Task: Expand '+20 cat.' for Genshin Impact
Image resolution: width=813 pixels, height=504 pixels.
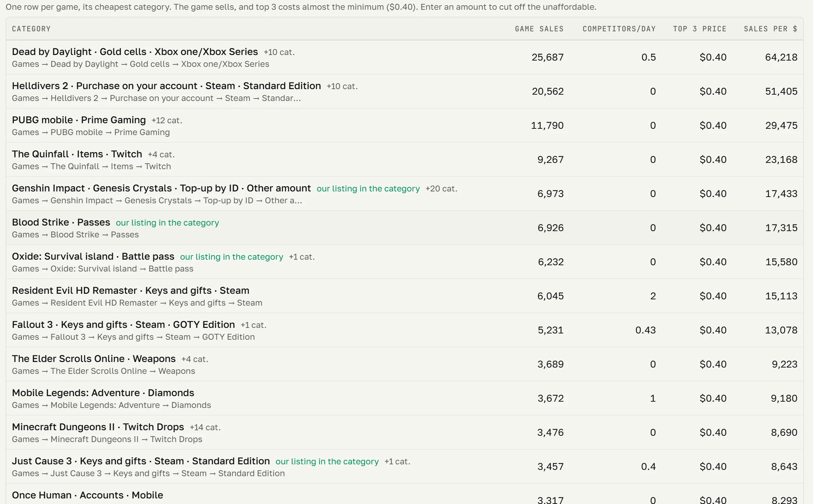Action: click(441, 189)
